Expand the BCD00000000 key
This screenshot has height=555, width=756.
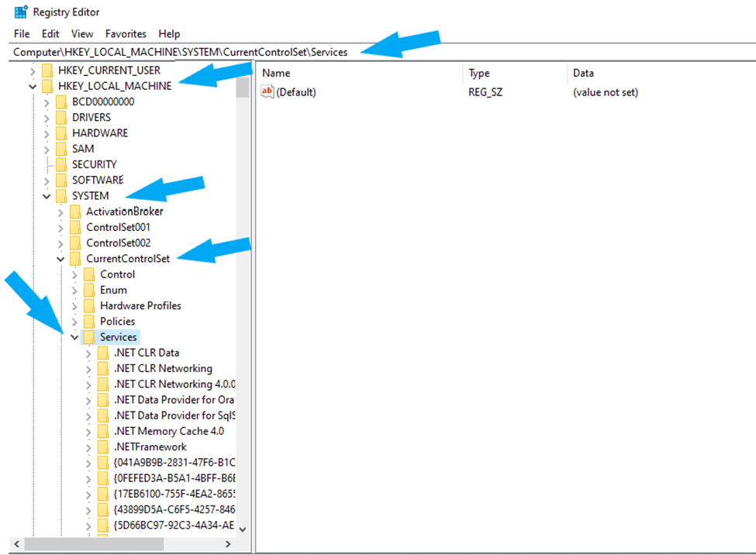click(47, 103)
